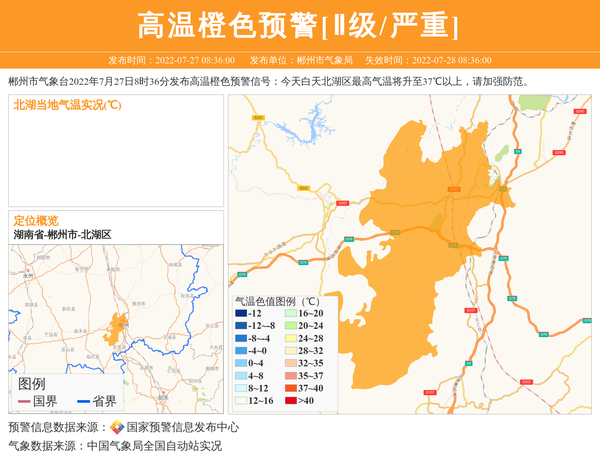The image size is (600, 471).
Task: Pick the red >40 legend color swatch
Action: click(x=290, y=400)
